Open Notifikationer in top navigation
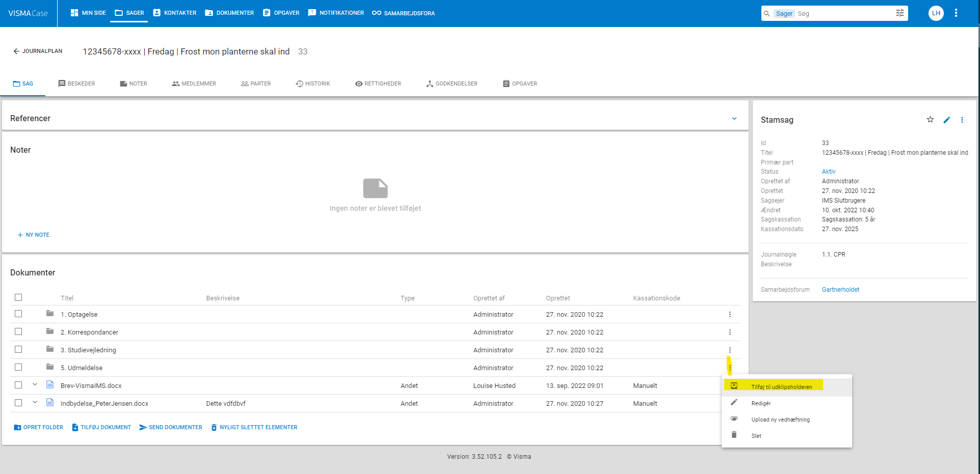The image size is (980, 474). pos(336,13)
